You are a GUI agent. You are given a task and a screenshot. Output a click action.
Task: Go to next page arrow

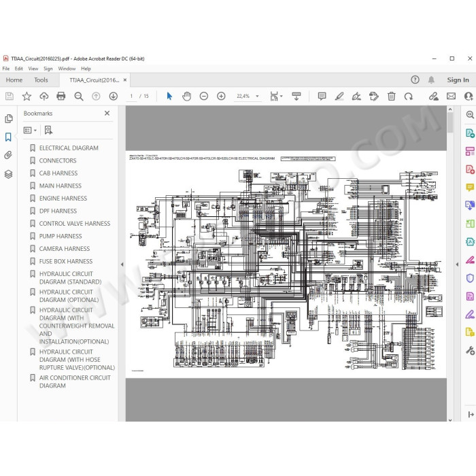pyautogui.click(x=114, y=97)
